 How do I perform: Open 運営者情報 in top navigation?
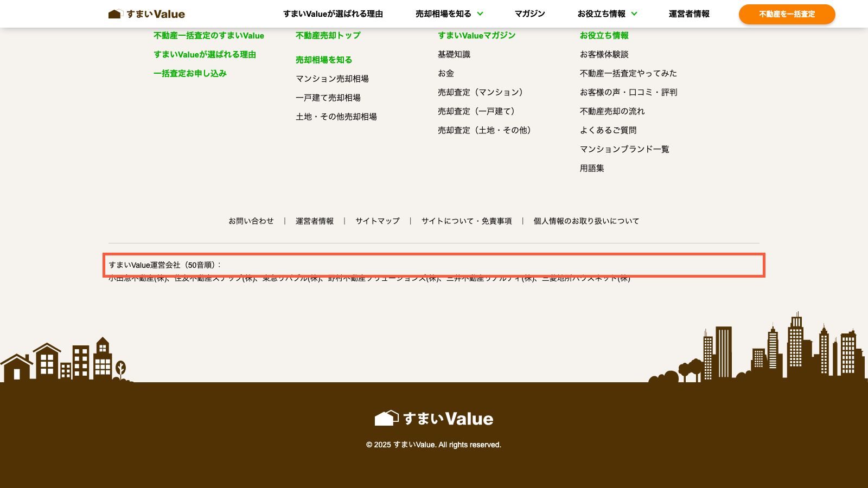point(689,14)
